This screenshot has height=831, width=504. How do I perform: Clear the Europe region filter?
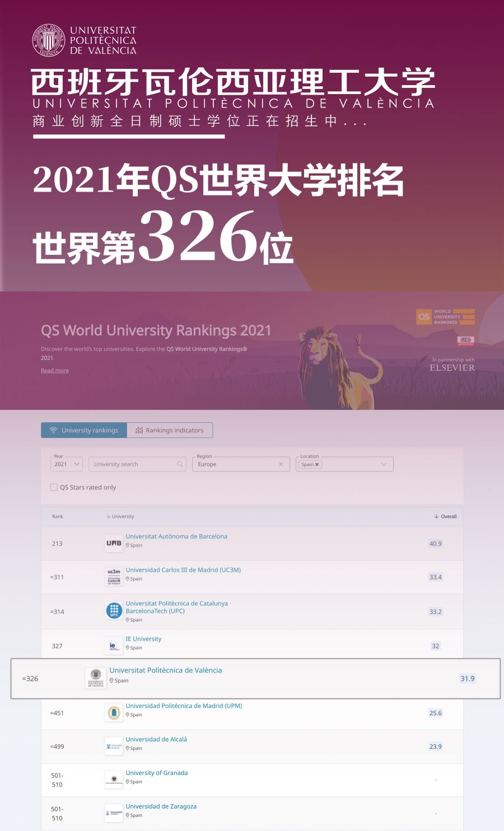click(281, 464)
